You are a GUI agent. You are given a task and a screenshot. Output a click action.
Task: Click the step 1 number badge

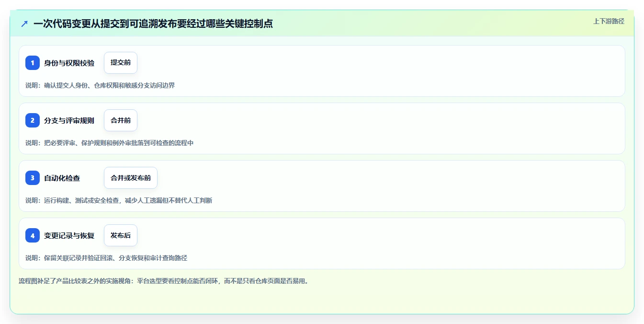(x=33, y=63)
